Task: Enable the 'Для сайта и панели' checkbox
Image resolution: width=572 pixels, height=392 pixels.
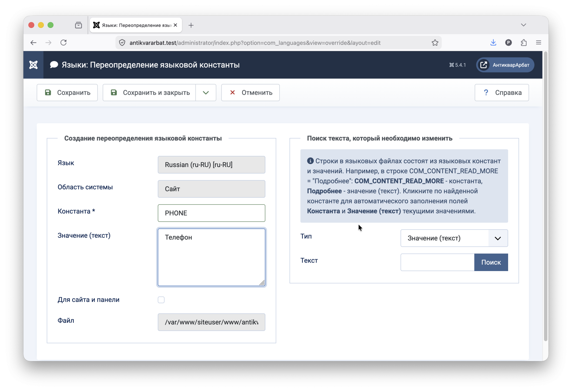Action: pos(161,300)
